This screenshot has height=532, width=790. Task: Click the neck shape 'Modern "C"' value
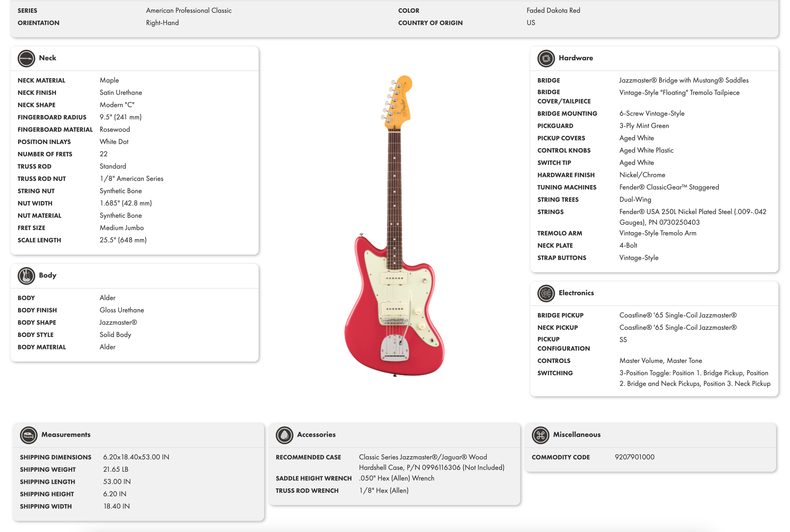117,105
